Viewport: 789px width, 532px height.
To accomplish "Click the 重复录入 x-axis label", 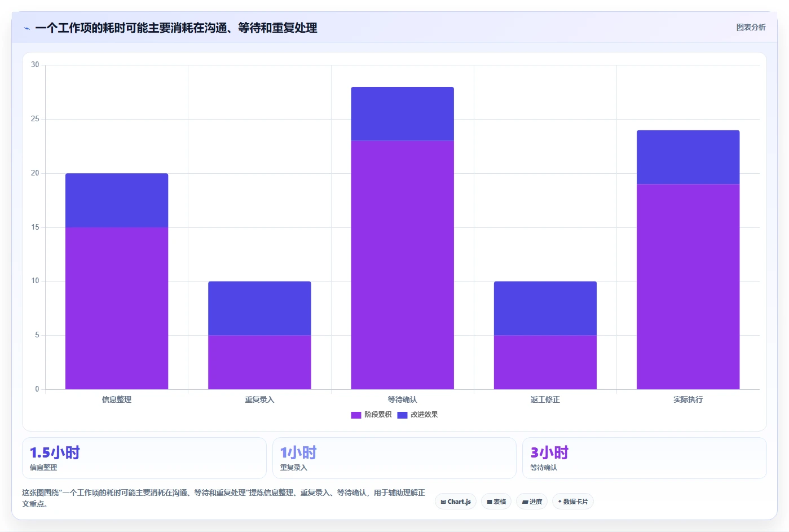I will pyautogui.click(x=259, y=399).
